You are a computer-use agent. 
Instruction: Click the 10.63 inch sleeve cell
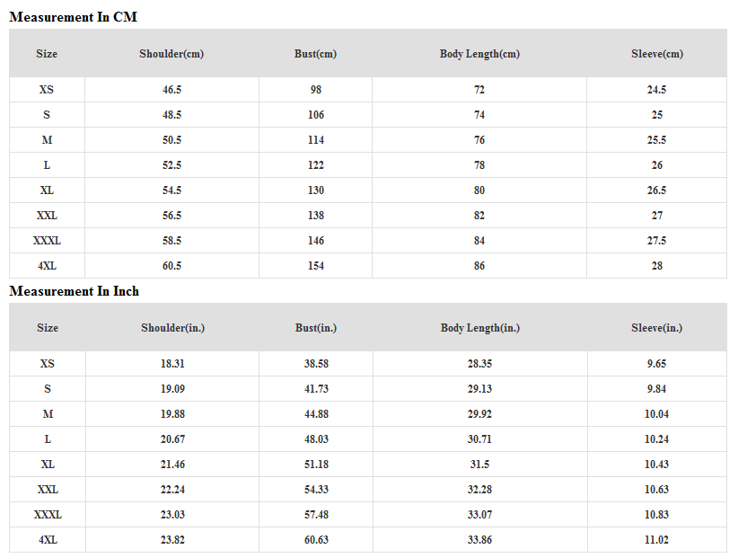[x=656, y=490]
